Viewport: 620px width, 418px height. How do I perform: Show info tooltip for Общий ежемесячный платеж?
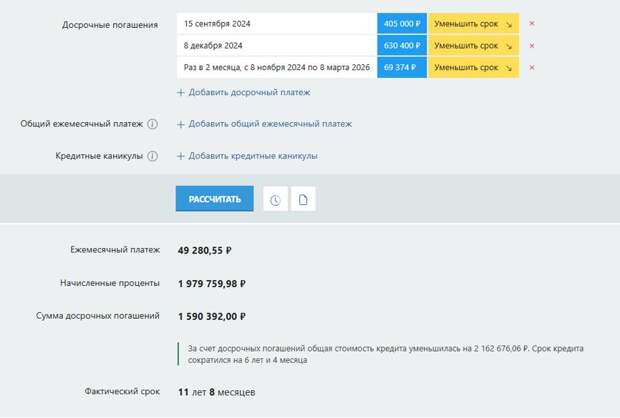[153, 124]
